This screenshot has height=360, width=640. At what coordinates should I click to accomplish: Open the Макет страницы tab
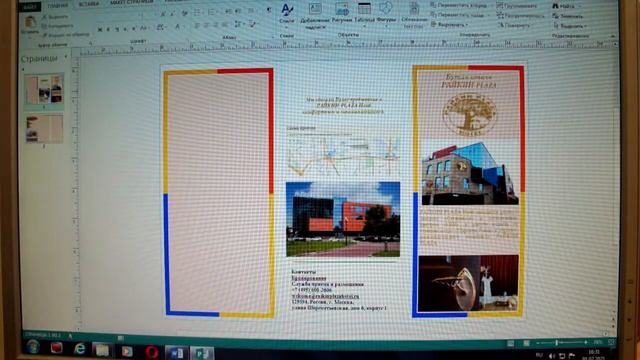(x=131, y=2)
